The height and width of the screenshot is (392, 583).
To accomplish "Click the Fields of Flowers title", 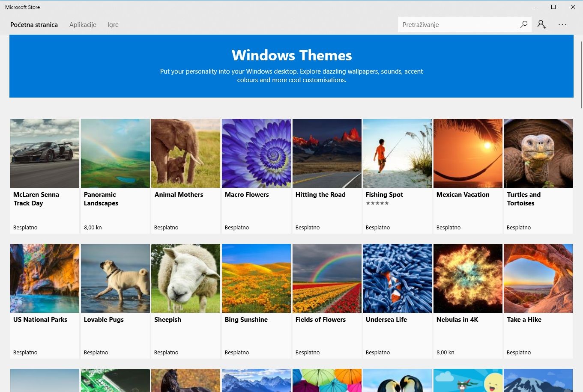I will [x=320, y=319].
